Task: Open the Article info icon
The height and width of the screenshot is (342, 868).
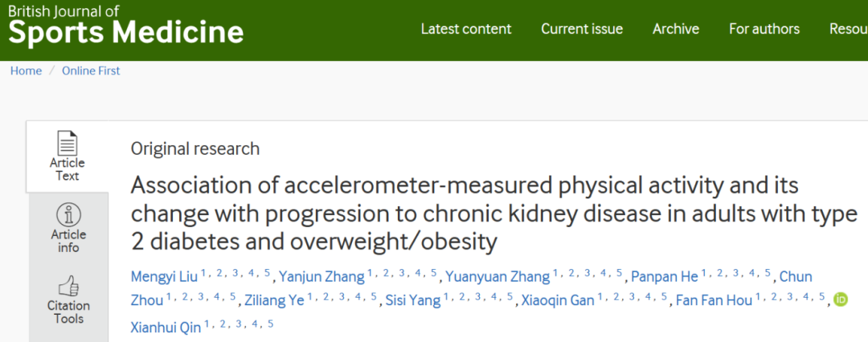Action: pyautogui.click(x=68, y=214)
